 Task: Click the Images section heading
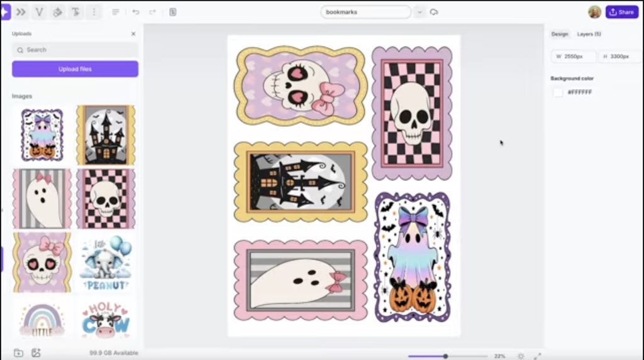(22, 96)
